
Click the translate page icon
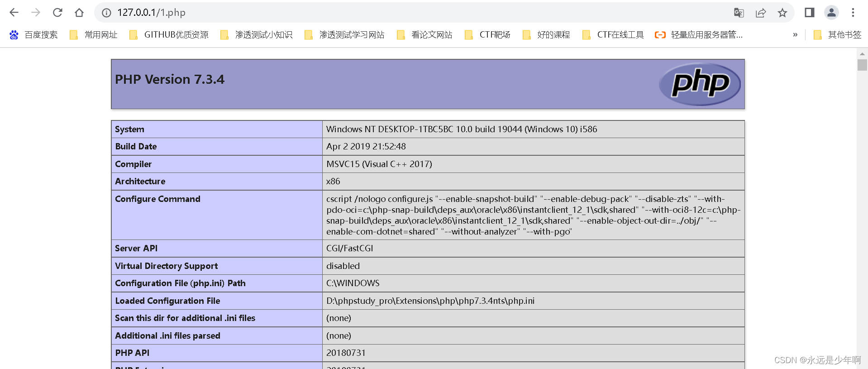739,13
